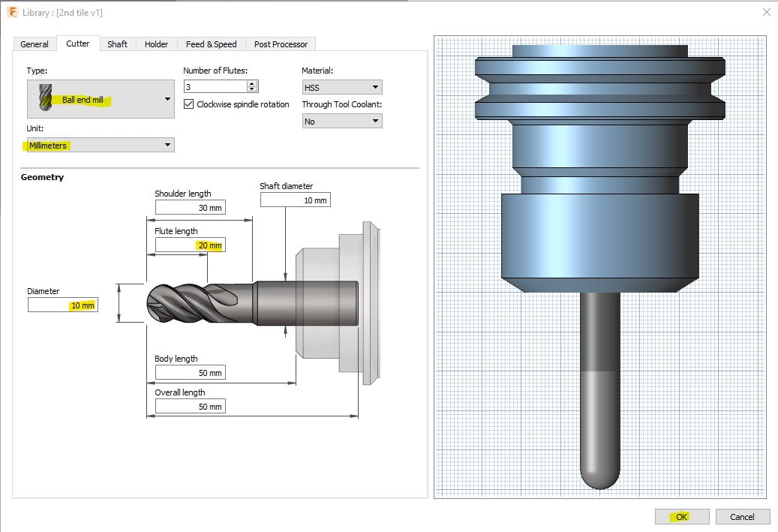Close the Library dialog window
Screen dimensions: 778x532
click(766, 12)
